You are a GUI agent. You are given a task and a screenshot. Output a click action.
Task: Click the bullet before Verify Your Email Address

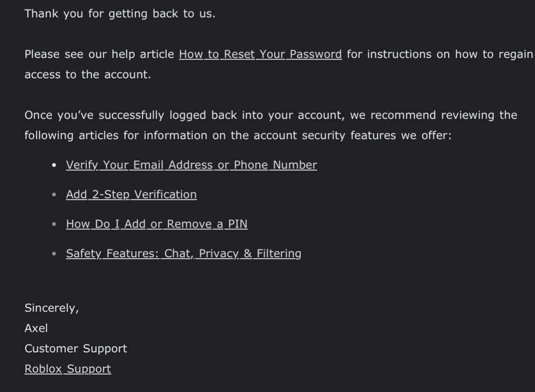point(55,165)
